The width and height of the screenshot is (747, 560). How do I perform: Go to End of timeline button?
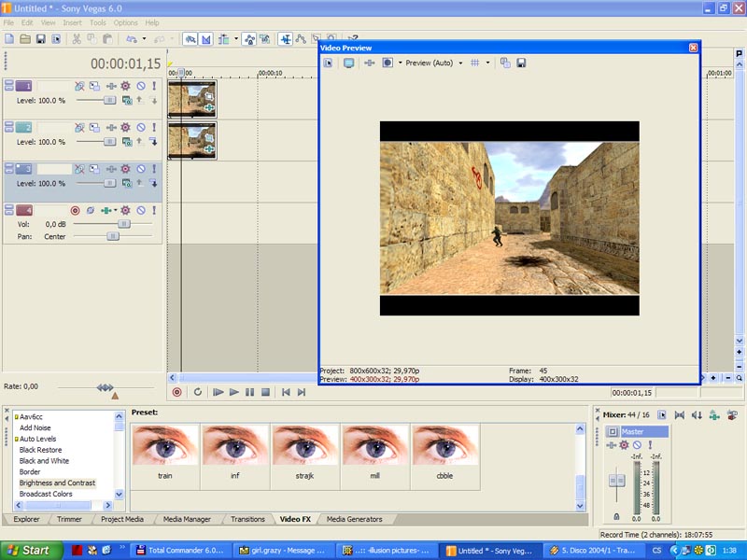pyautogui.click(x=302, y=392)
